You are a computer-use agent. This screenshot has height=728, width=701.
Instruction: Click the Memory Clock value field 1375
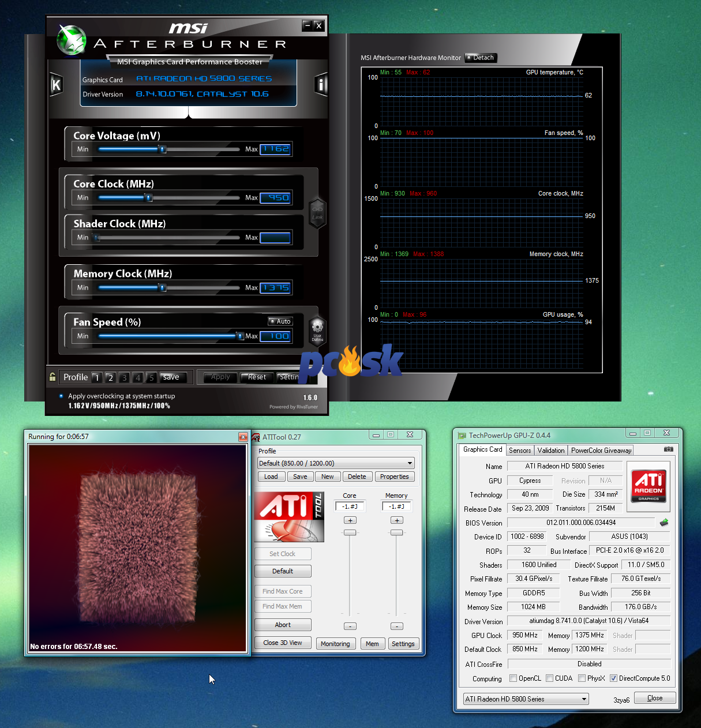coord(275,288)
